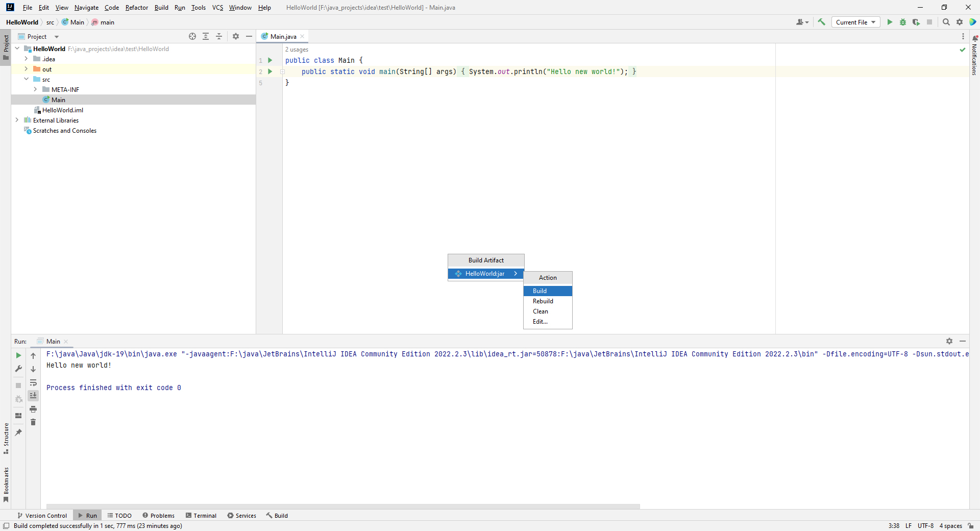The height and width of the screenshot is (531, 980).
Task: Choose Build action in the Action popup
Action: coord(548,291)
